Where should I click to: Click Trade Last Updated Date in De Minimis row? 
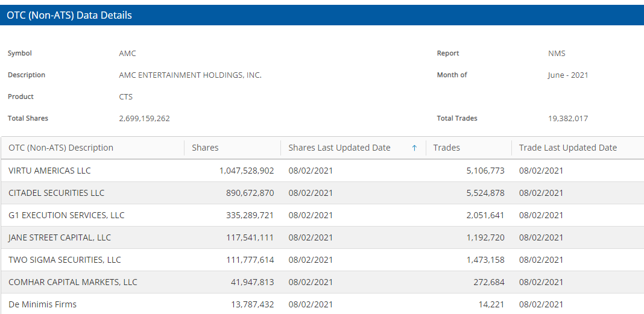click(541, 304)
